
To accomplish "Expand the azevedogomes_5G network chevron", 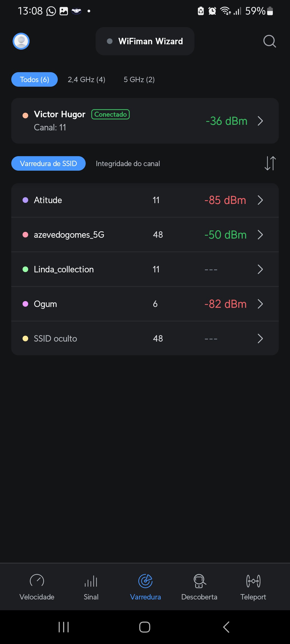I will 260,235.
